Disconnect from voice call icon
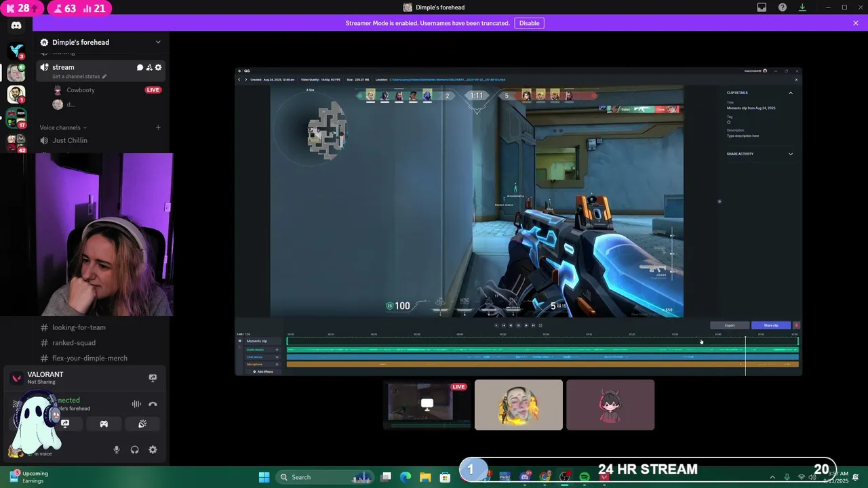 coord(153,404)
